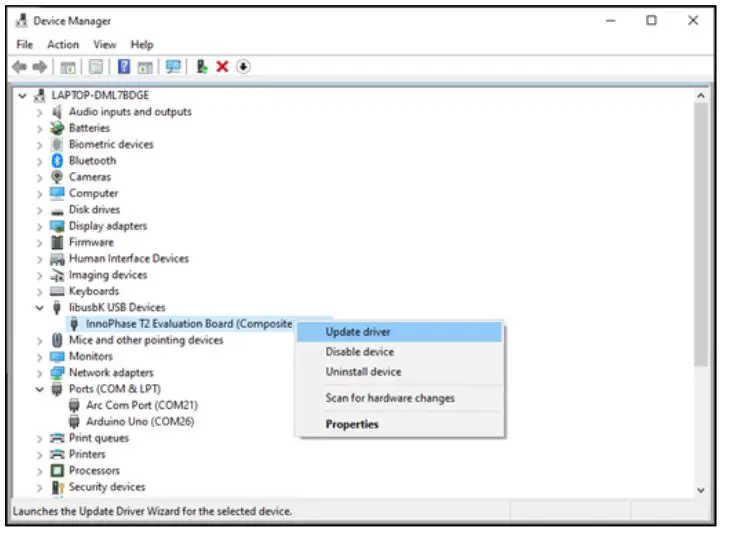Click the Forward arrow toolbar icon
Screen dimensions: 731x535
(x=40, y=67)
